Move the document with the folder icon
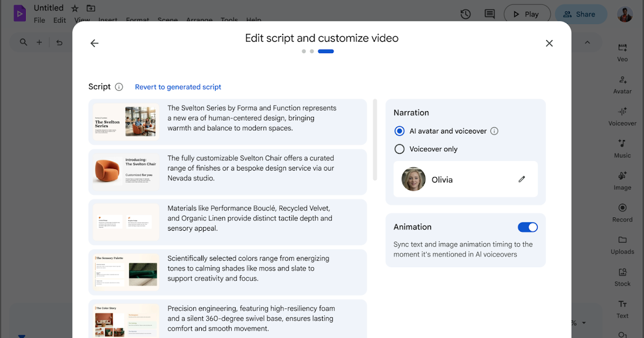The width and height of the screenshot is (644, 338). (91, 8)
